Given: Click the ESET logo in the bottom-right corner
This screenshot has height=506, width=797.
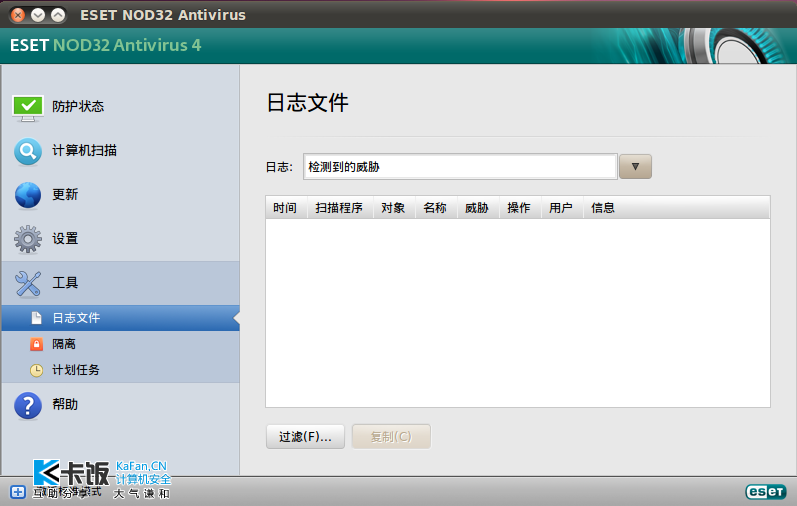Looking at the screenshot, I should (x=765, y=492).
